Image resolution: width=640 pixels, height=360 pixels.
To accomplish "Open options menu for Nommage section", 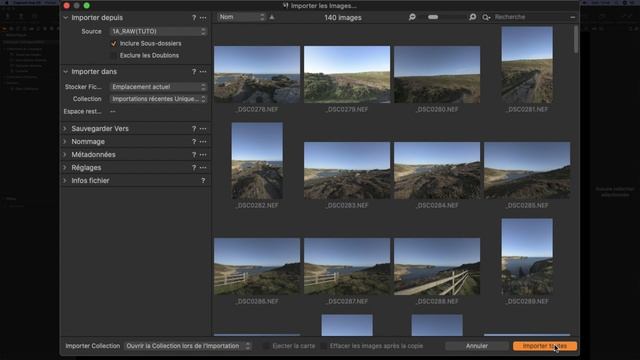I will pos(203,142).
